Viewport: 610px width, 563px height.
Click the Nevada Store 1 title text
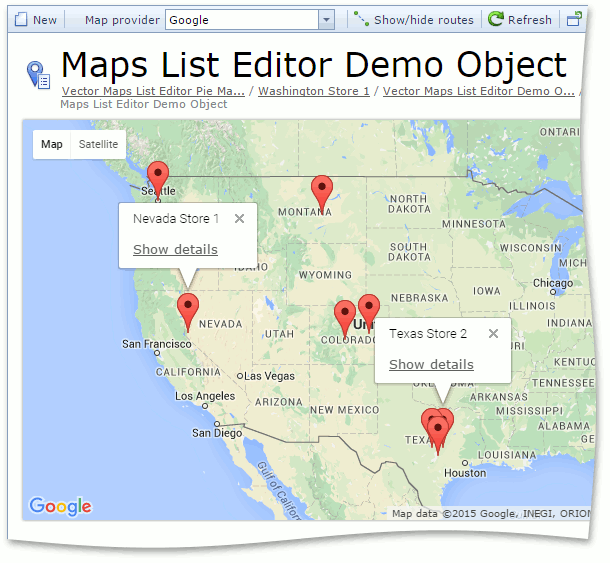[176, 219]
